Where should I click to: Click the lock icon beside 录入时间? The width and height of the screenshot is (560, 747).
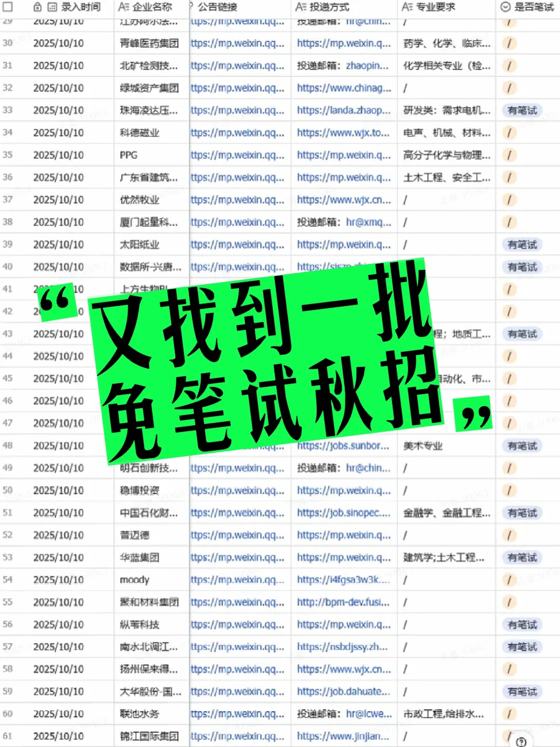pyautogui.click(x=37, y=7)
